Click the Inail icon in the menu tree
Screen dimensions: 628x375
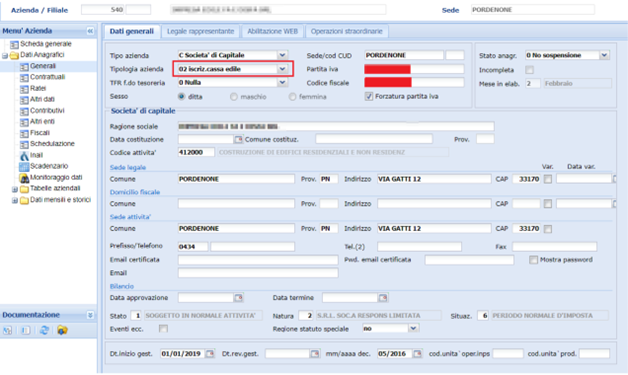(24, 155)
